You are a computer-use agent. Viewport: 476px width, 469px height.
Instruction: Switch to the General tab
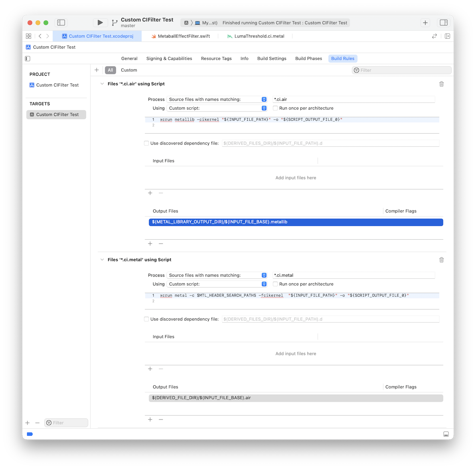[x=129, y=59]
